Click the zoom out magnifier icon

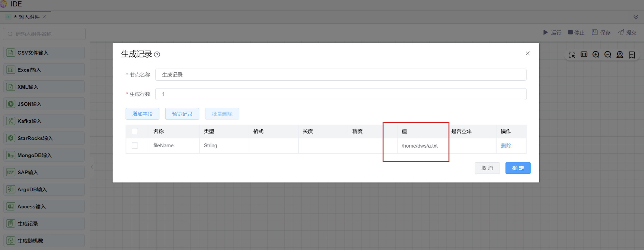coord(608,55)
